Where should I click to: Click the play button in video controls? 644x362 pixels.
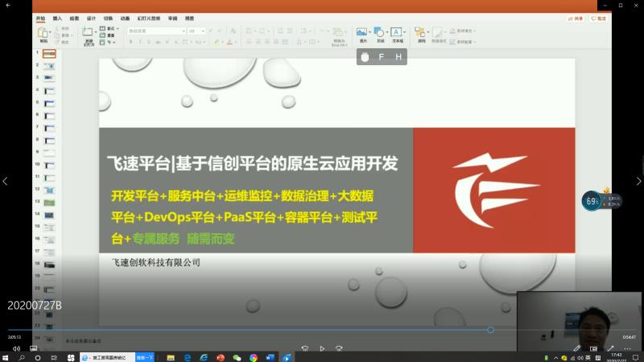pos(322,348)
